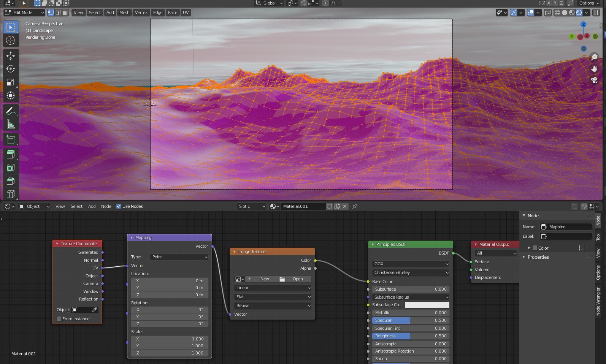Click the Y axis of navigation gizmo
The image size is (606, 364).
pos(572,36)
